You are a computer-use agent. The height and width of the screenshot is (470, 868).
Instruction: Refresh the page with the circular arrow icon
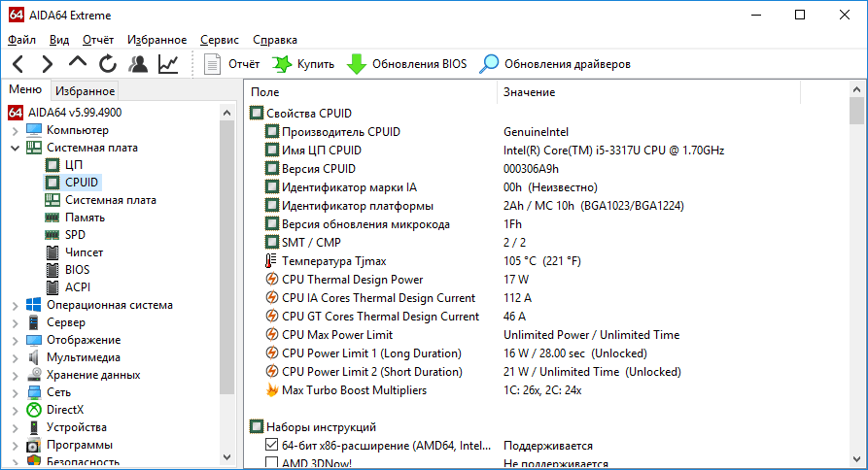click(x=107, y=64)
